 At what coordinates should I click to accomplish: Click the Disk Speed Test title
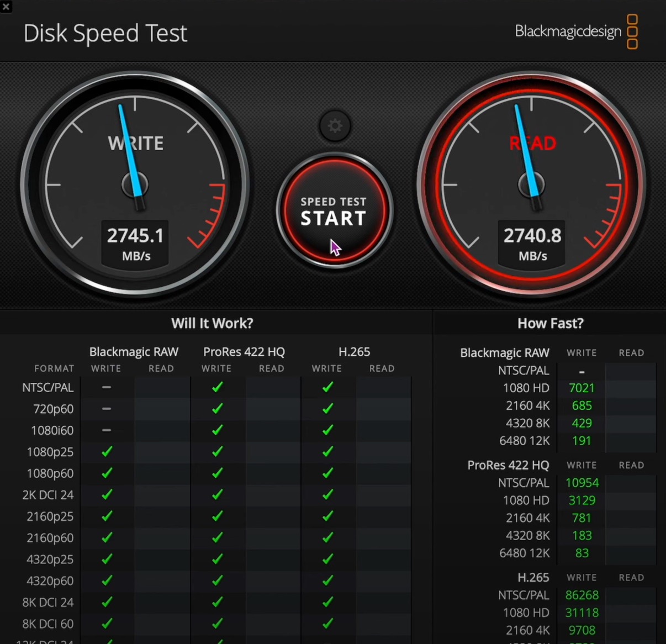(105, 33)
